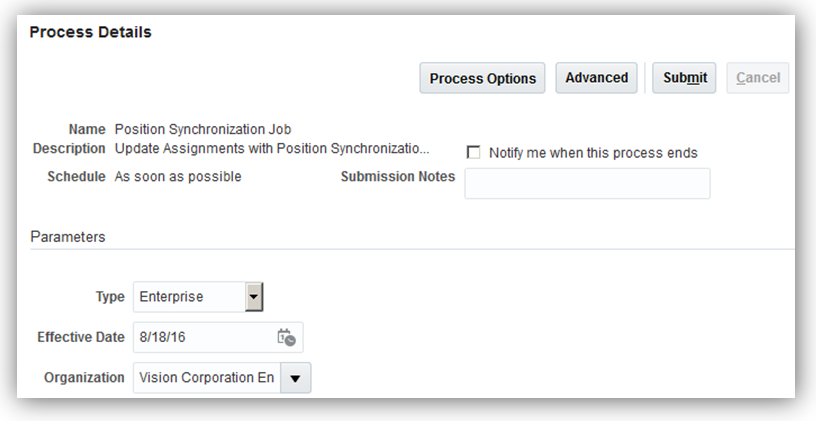Focus the Submission Notes text box
The width and height of the screenshot is (816, 421).
[587, 184]
